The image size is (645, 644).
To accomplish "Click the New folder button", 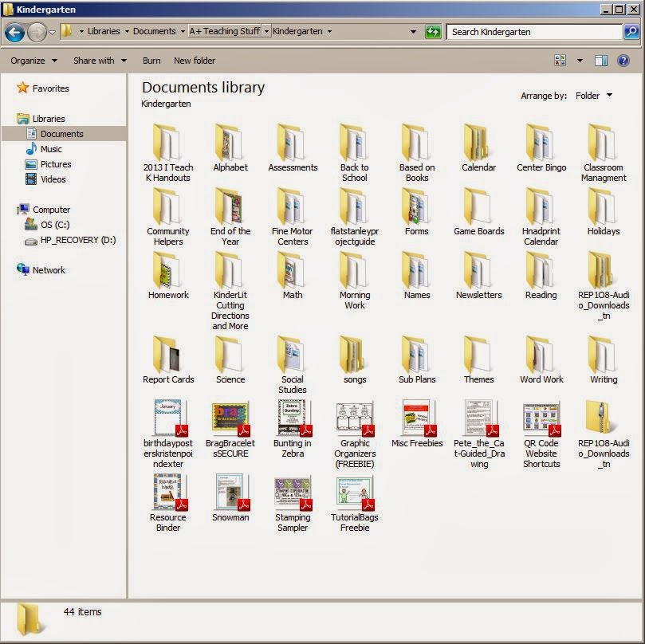I will [194, 60].
